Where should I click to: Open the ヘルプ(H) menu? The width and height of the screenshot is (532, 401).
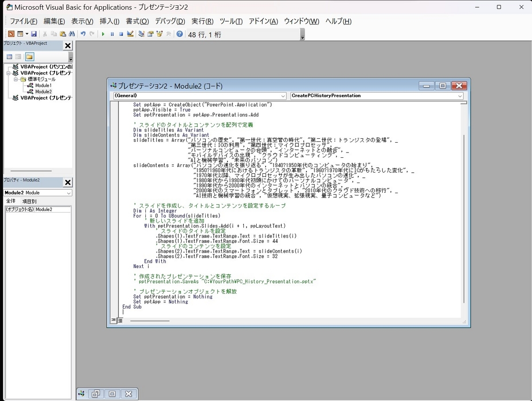click(338, 21)
